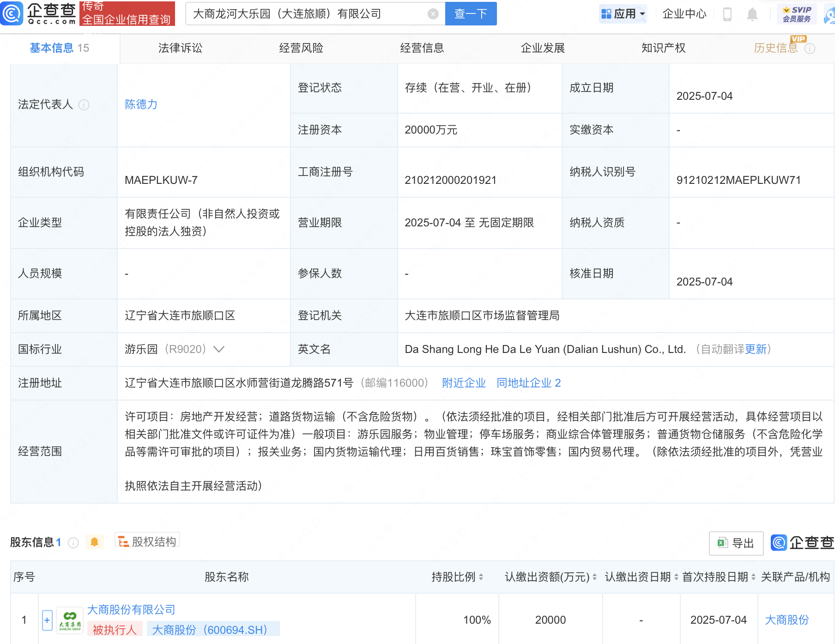Image resolution: width=835 pixels, height=644 pixels.
Task: Open the 应用 dropdown menu
Action: coord(623,14)
